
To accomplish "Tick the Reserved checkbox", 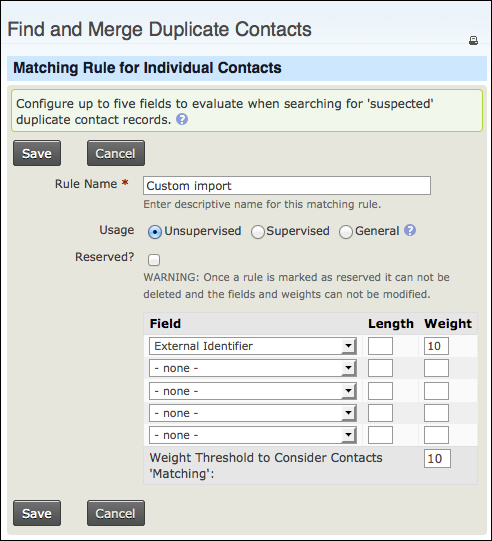I will [x=154, y=260].
